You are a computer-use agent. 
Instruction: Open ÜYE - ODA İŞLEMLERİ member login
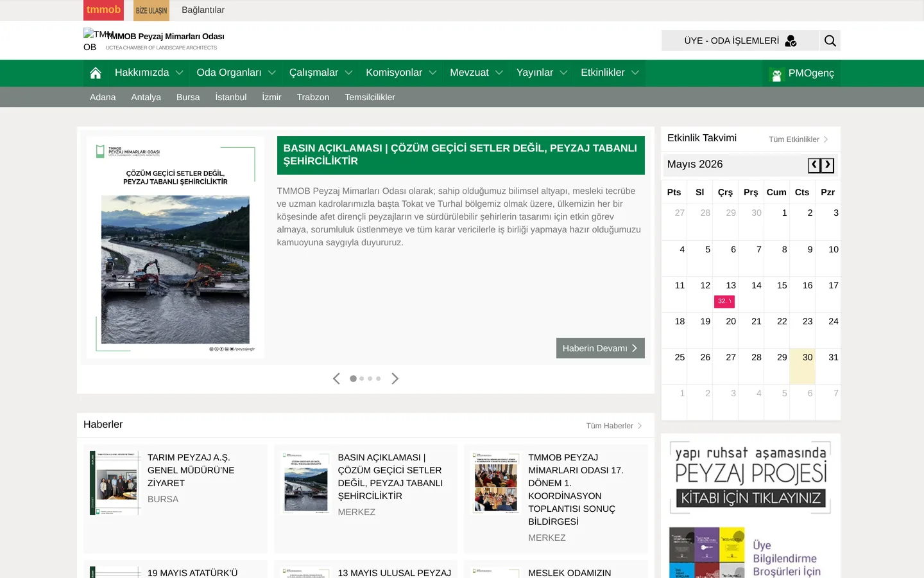740,40
